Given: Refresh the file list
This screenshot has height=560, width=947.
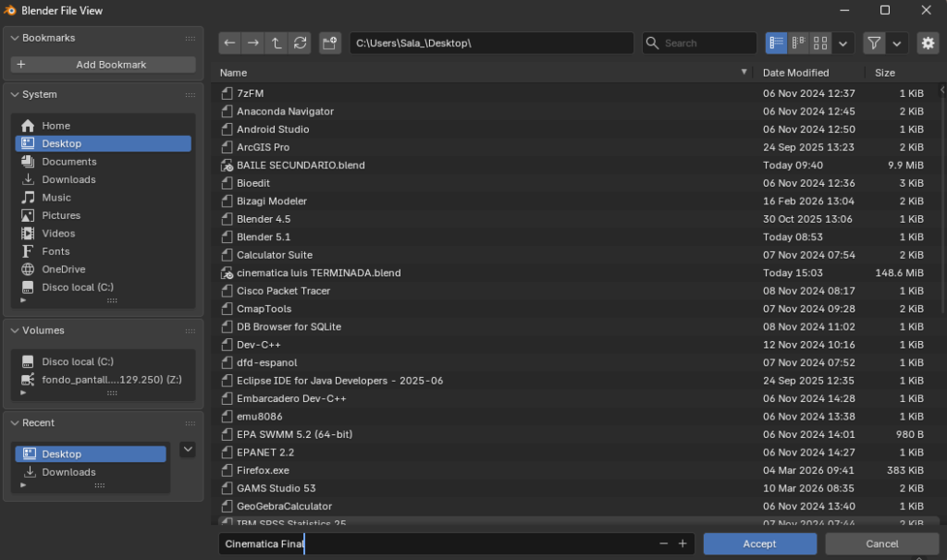Looking at the screenshot, I should click(x=300, y=43).
